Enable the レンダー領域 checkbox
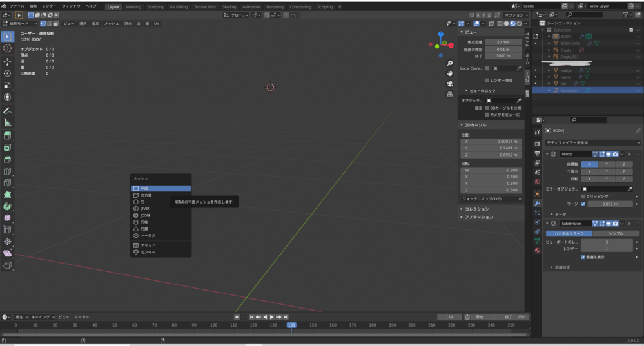The width and height of the screenshot is (644, 346). (487, 81)
